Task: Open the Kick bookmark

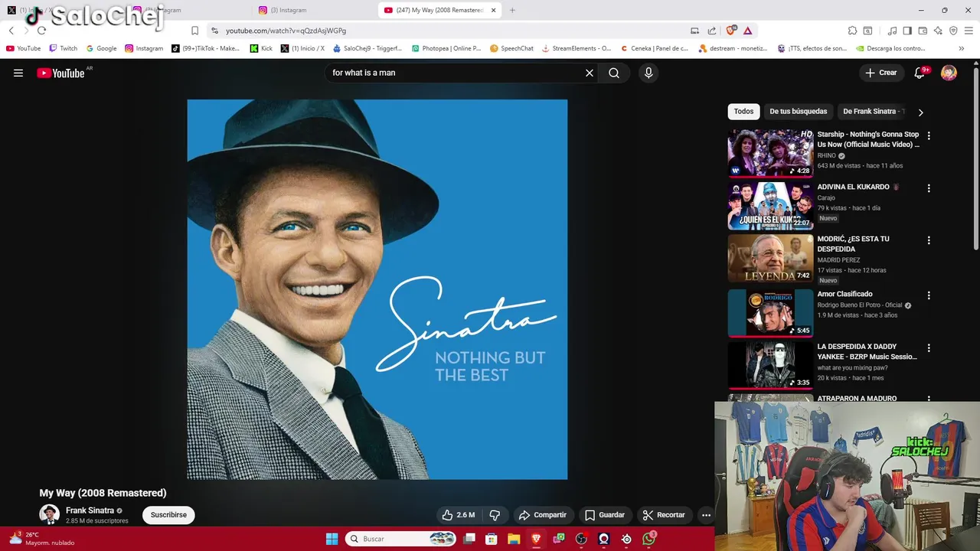Action: click(x=261, y=48)
